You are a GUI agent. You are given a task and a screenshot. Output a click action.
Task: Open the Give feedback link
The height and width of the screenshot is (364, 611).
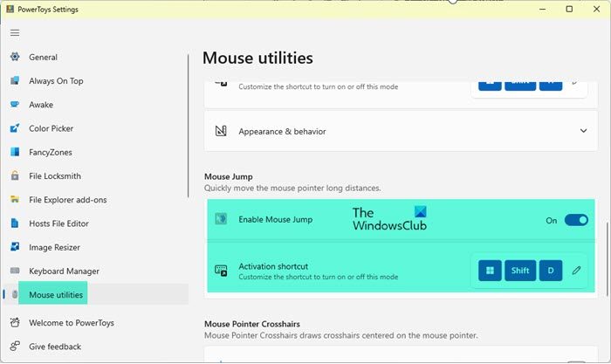coord(55,347)
